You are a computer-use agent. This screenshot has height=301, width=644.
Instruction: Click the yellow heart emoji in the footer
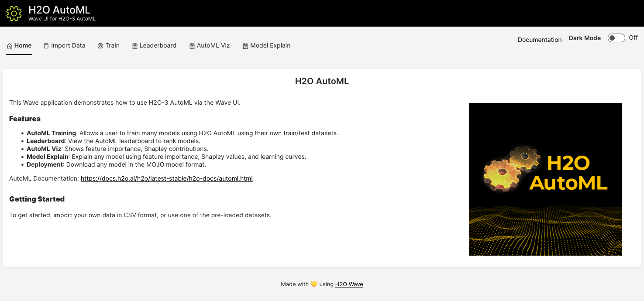pos(313,284)
